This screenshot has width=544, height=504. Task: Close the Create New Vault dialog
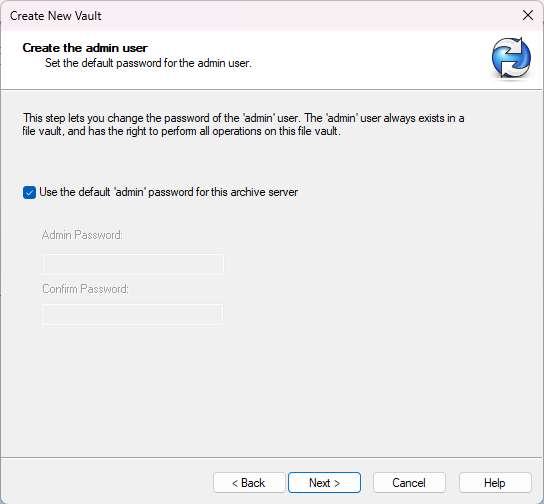(528, 15)
